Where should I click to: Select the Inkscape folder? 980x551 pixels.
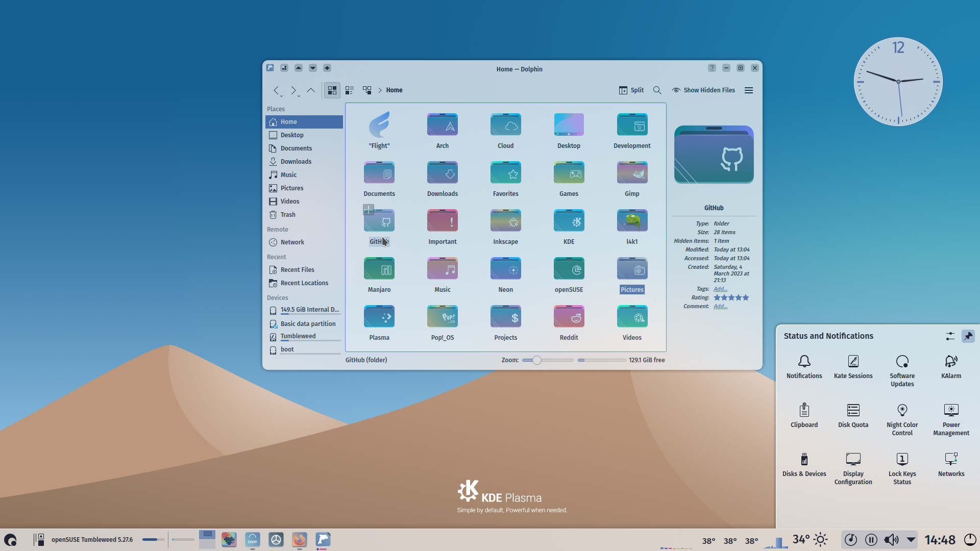[506, 227]
